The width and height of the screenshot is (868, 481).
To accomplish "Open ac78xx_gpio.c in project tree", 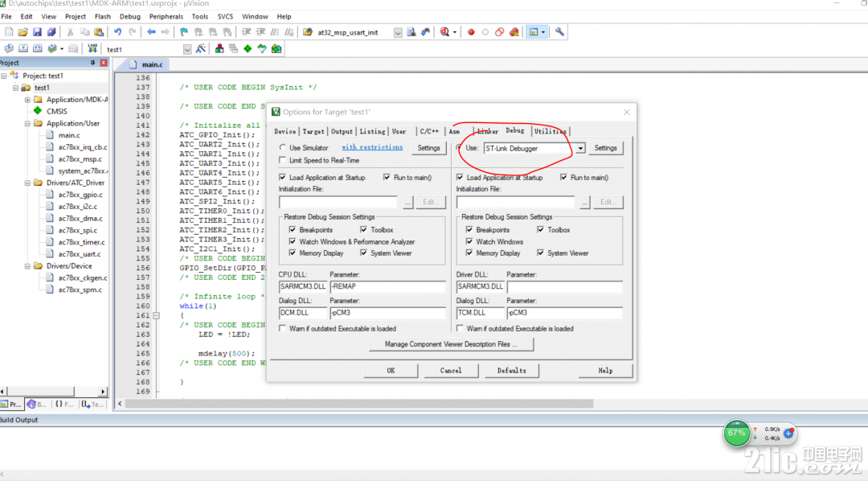I will (80, 195).
